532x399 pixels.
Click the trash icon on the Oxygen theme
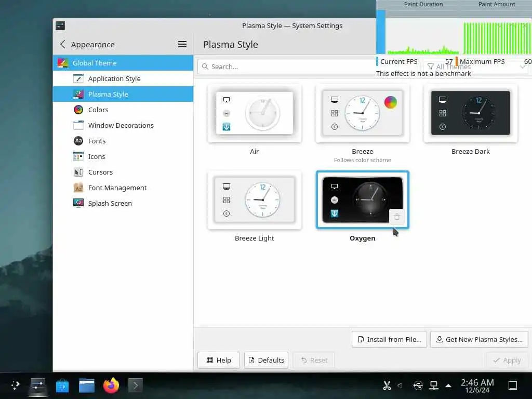point(396,217)
